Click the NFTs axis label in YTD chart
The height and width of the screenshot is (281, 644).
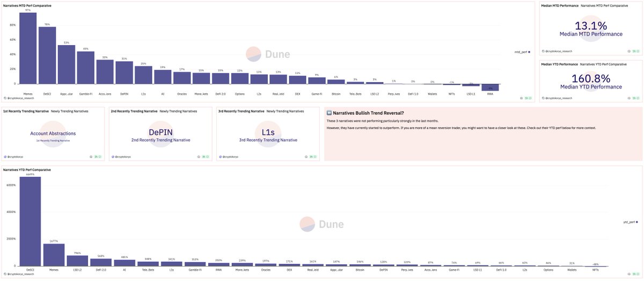point(597,271)
